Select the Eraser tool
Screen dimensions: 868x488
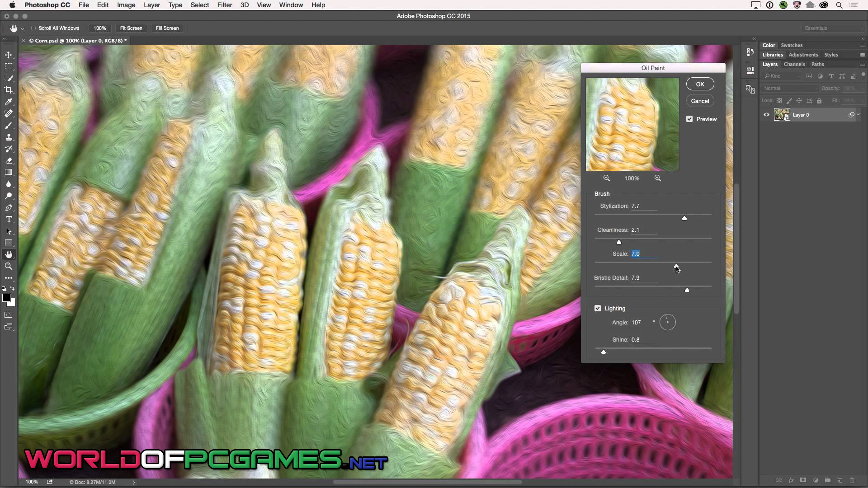pos(9,160)
